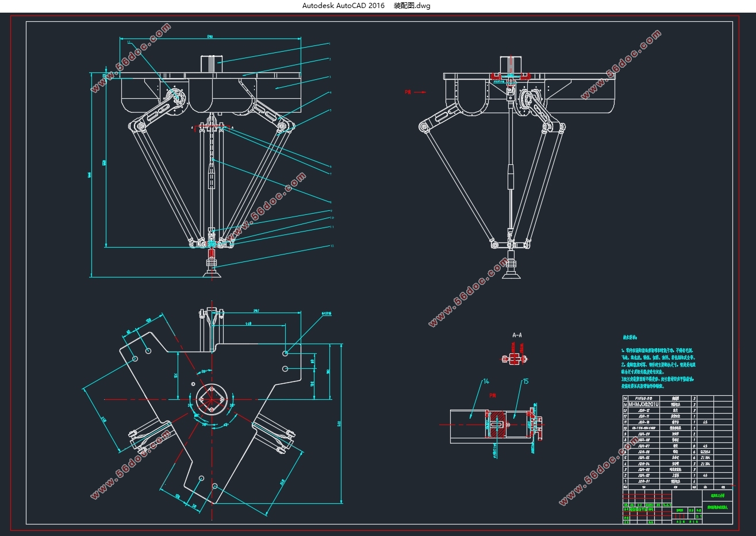Click the MHMJ082G1U row in parts list

coord(677,404)
